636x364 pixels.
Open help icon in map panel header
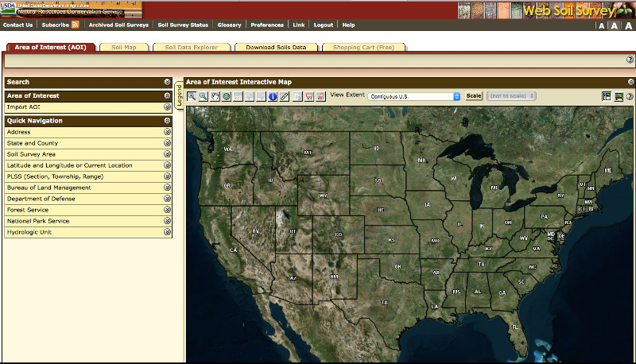pos(630,82)
